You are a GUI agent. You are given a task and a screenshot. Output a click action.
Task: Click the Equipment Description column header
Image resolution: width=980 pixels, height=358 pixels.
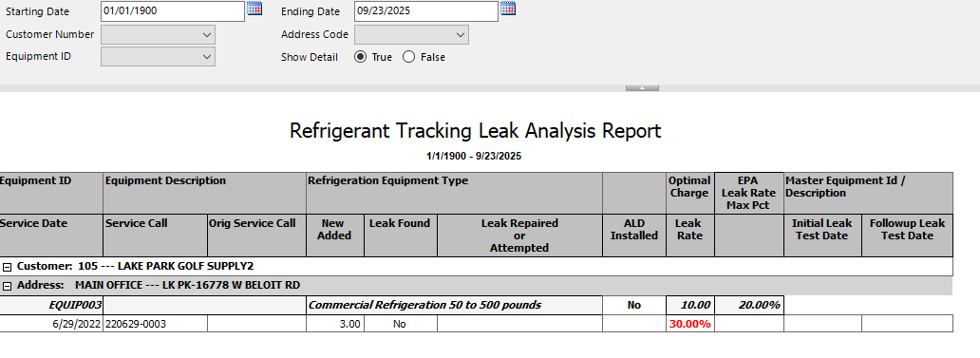[x=204, y=193]
